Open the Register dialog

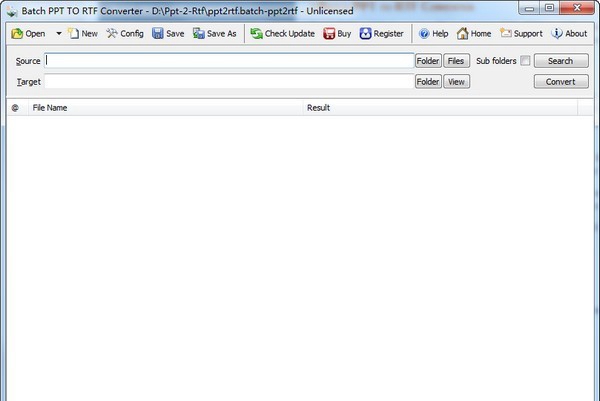pos(381,34)
